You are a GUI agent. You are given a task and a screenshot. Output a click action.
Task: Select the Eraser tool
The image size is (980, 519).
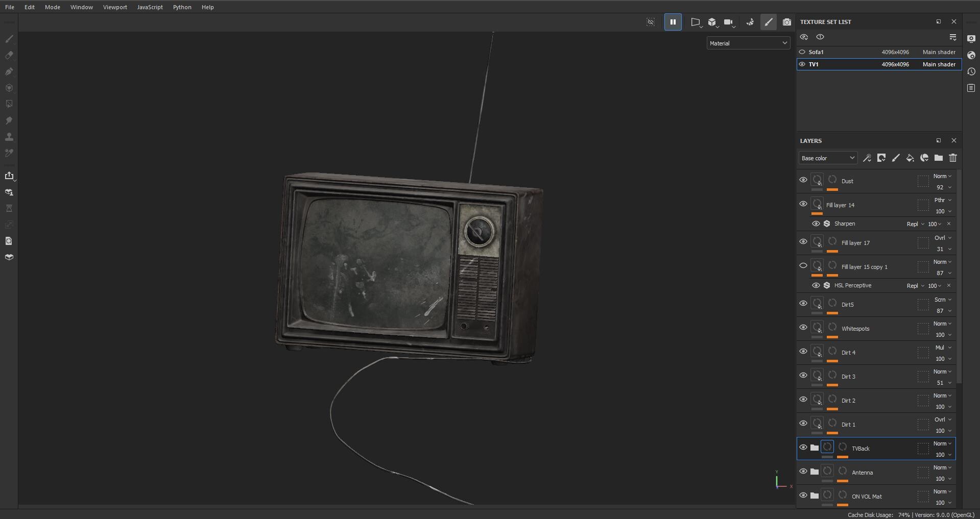9,55
